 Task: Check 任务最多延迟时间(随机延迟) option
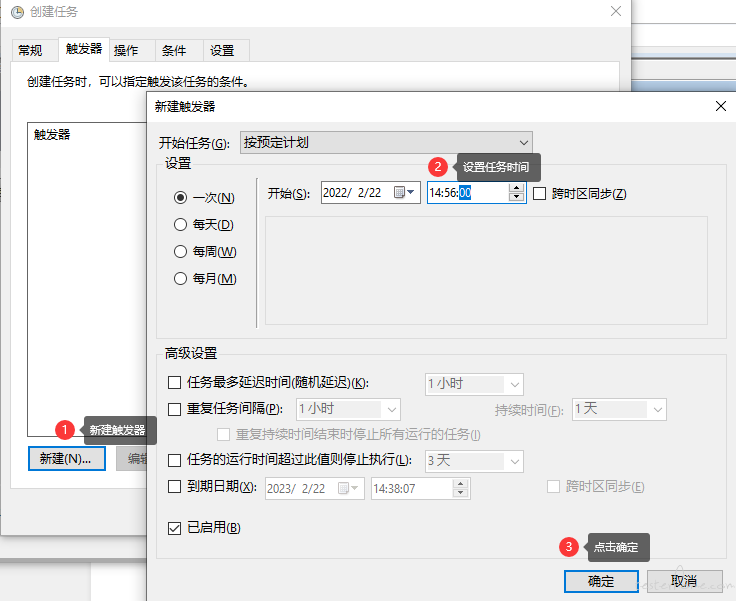[x=174, y=383]
